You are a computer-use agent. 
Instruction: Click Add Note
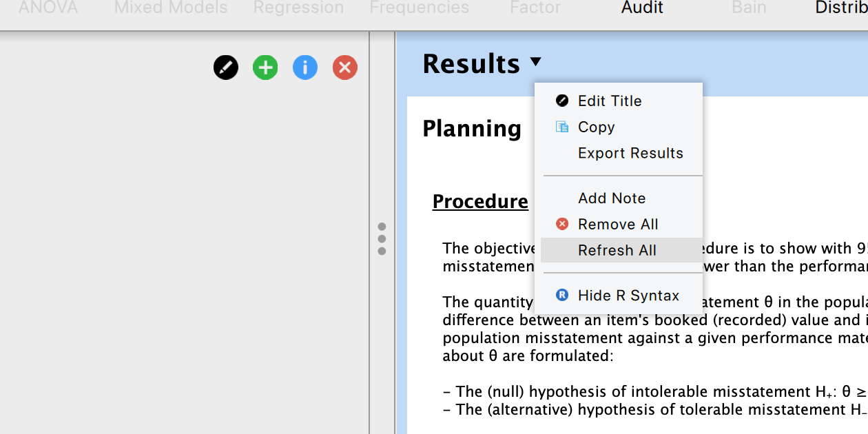click(x=612, y=198)
